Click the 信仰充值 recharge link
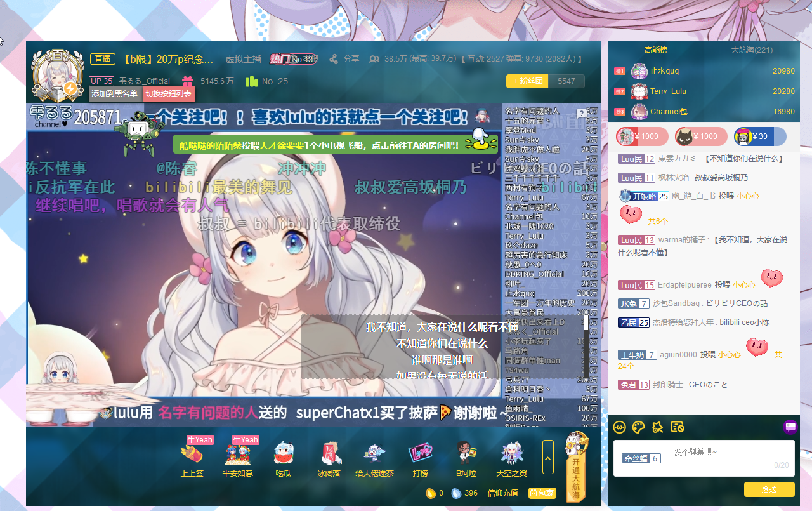Screen dimensions: 812x511 click(x=502, y=493)
